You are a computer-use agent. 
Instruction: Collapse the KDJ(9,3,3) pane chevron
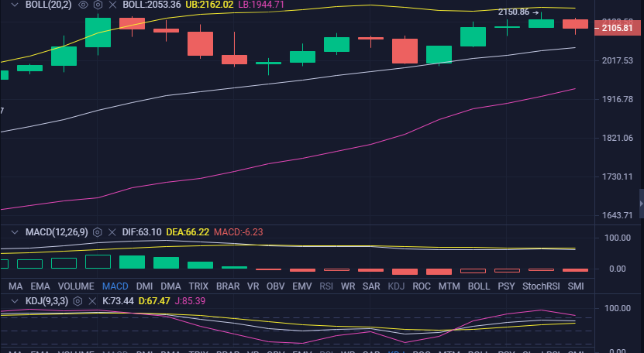click(x=15, y=301)
